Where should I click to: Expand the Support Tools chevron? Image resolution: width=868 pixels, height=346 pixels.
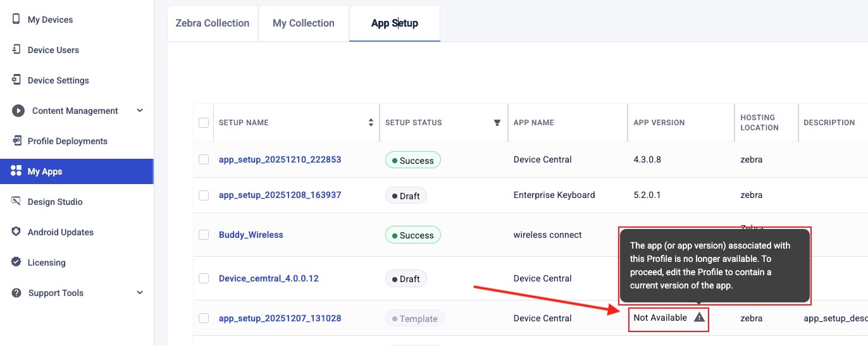(140, 293)
